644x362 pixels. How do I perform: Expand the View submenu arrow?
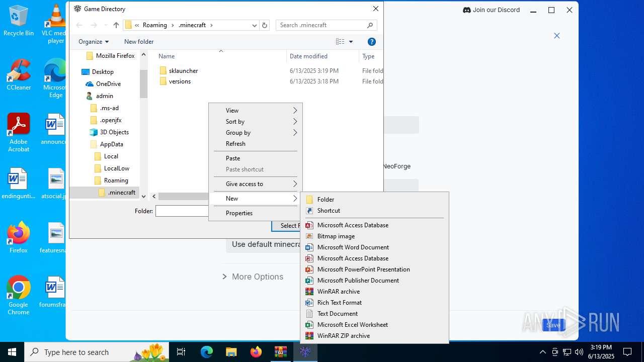[295, 111]
